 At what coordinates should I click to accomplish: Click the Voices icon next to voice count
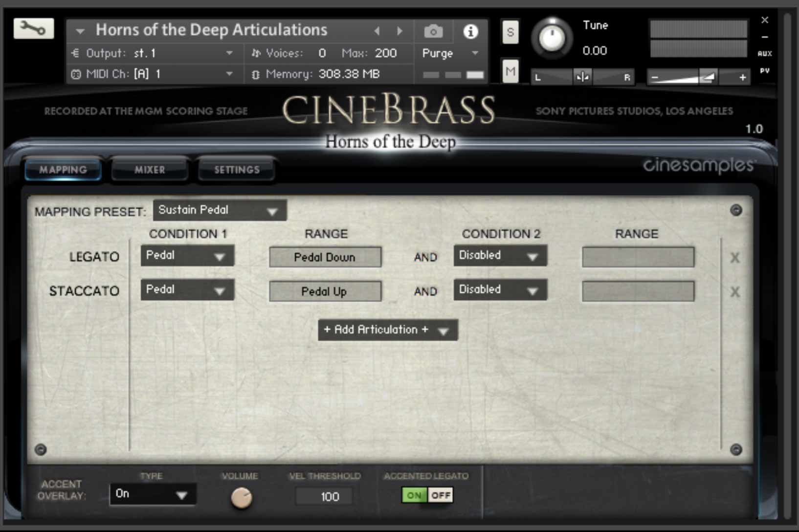pyautogui.click(x=255, y=53)
